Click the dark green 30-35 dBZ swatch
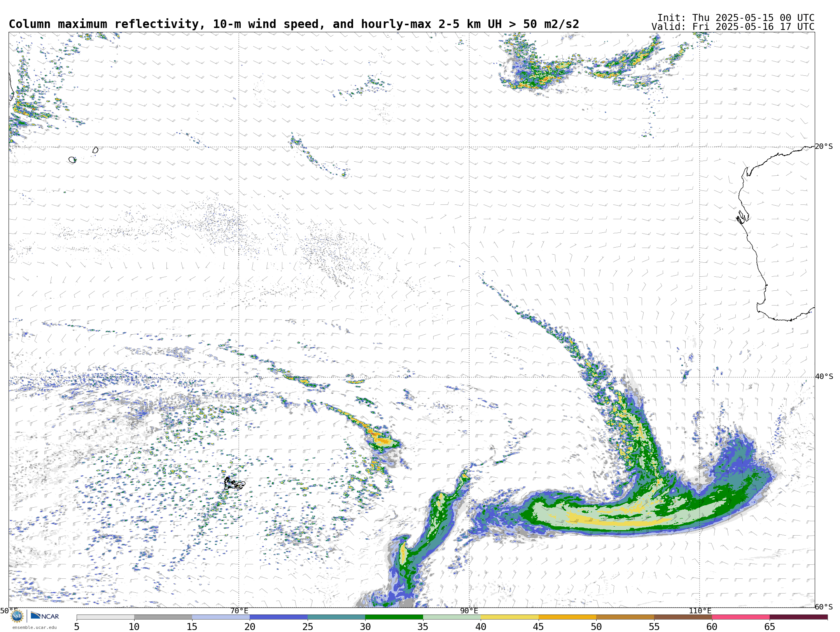The height and width of the screenshot is (632, 840). click(x=394, y=617)
